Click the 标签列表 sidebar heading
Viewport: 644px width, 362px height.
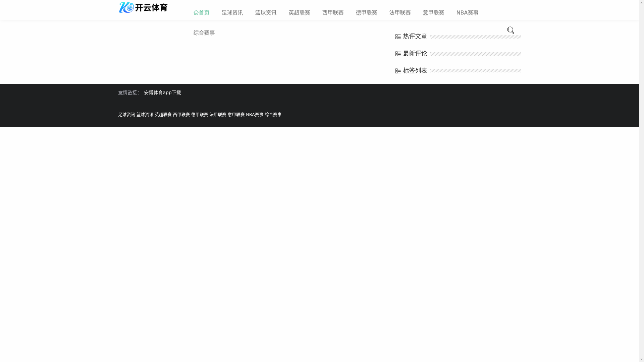[x=415, y=71]
